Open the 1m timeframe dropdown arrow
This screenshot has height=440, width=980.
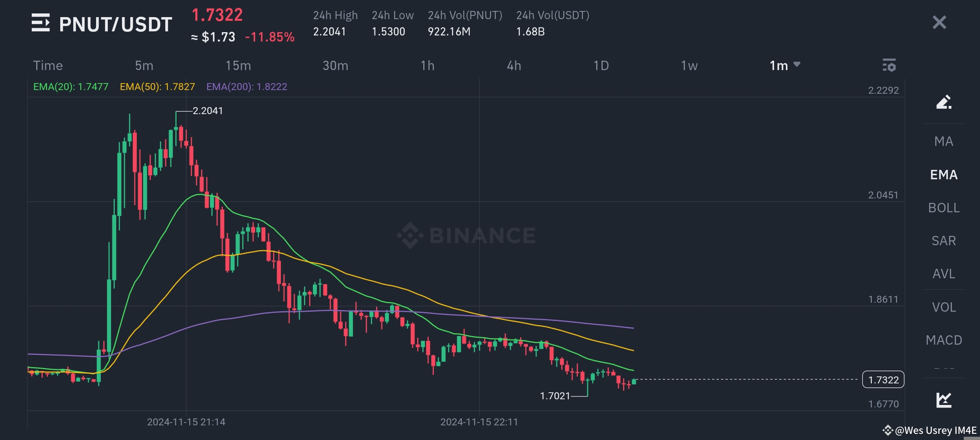[797, 65]
